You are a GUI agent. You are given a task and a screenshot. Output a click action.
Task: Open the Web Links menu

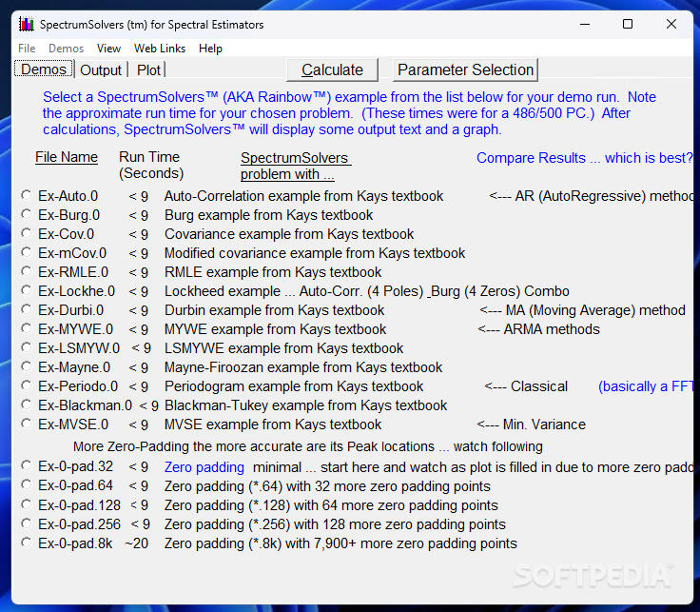pos(160,49)
